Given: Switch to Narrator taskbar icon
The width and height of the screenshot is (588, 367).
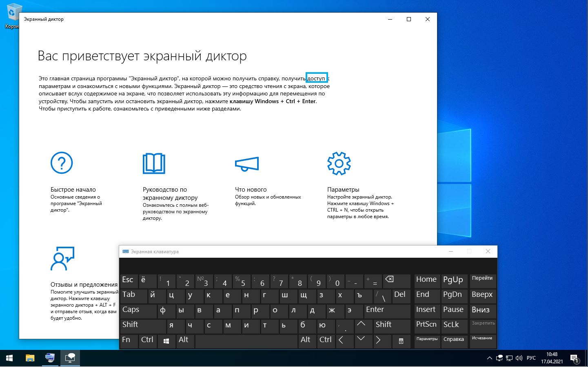Looking at the screenshot, I should (70, 358).
